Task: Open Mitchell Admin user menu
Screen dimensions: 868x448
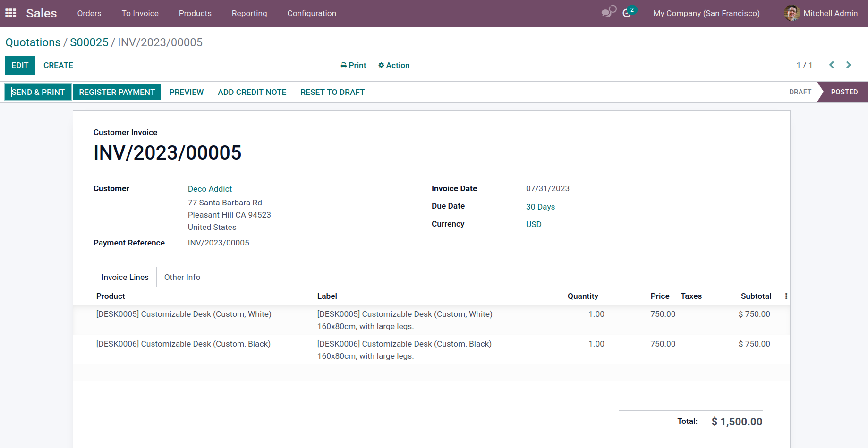Action: (x=821, y=13)
